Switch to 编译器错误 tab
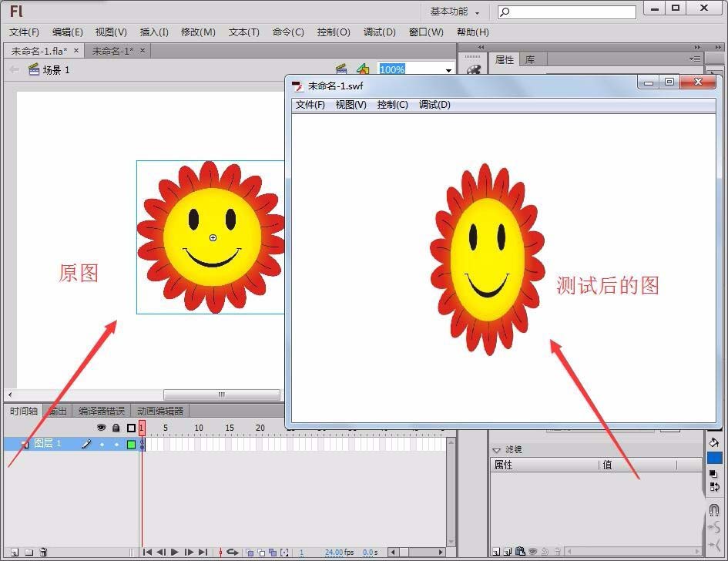 coord(102,411)
